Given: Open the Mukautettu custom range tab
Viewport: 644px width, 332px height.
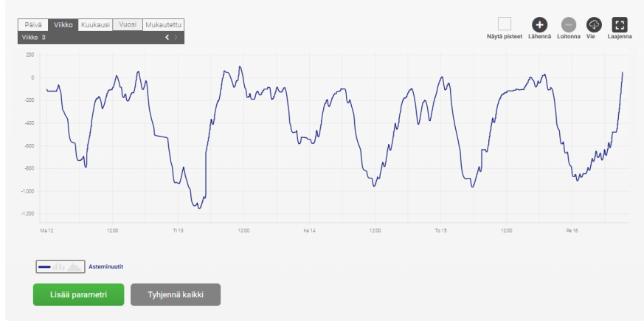Looking at the screenshot, I should click(x=163, y=24).
